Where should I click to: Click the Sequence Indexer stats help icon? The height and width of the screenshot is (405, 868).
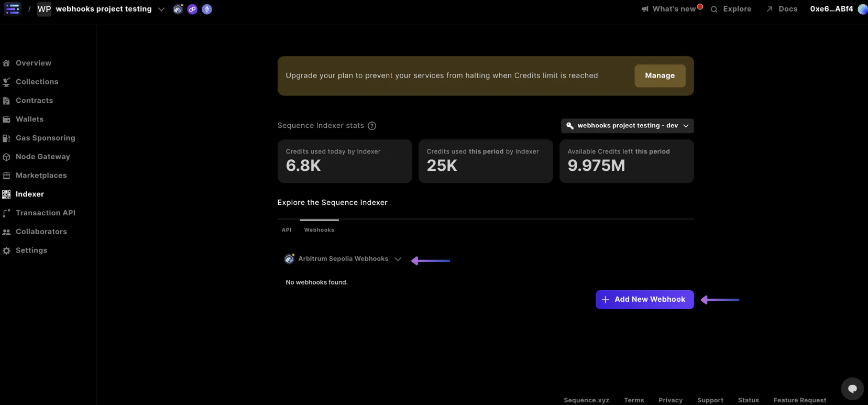(372, 126)
